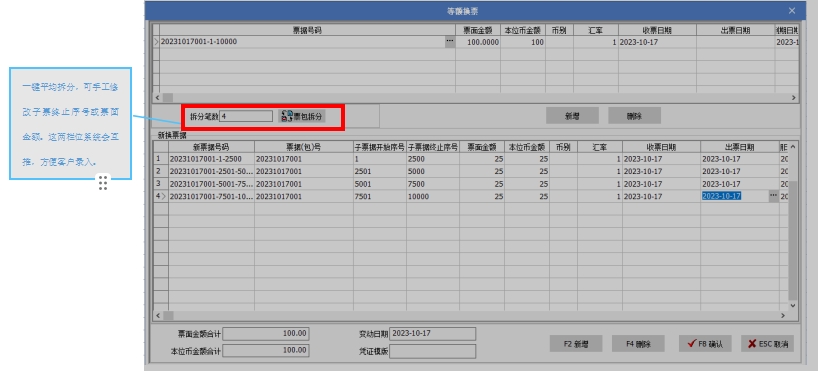This screenshot has width=834, height=378.
Task: Click the left arrow of the upper grid's horizontal scrollbar
Action: pyautogui.click(x=157, y=98)
